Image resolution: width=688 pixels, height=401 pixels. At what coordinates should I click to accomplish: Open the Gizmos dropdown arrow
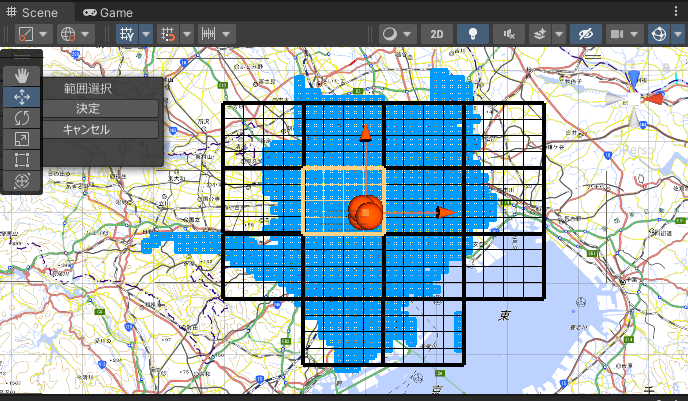(x=678, y=34)
